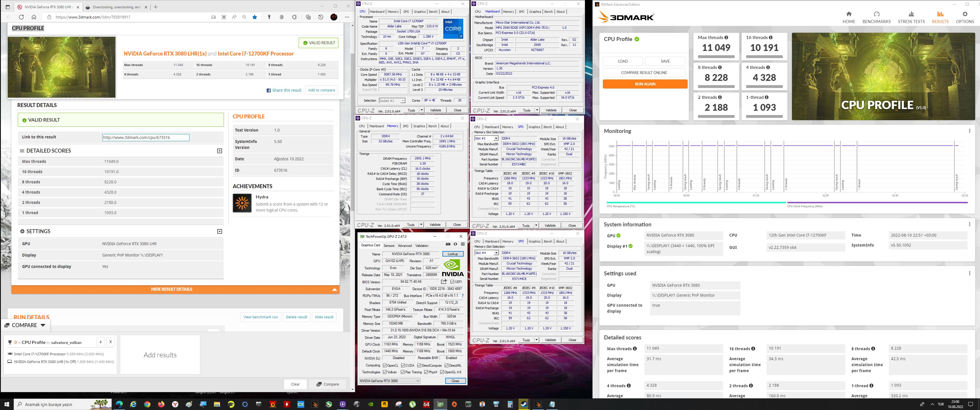980x410 pixels.
Task: Click the favorites star in address bar
Action: click(x=254, y=17)
